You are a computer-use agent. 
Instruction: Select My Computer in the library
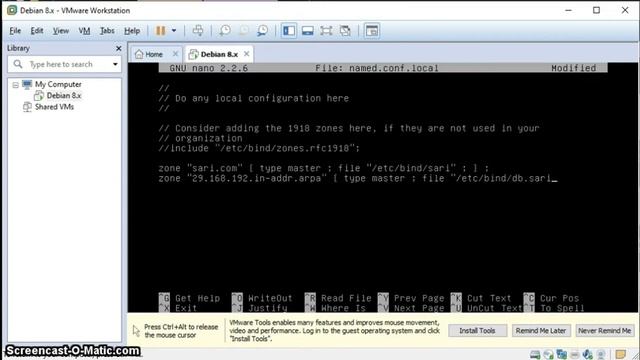pos(58,84)
